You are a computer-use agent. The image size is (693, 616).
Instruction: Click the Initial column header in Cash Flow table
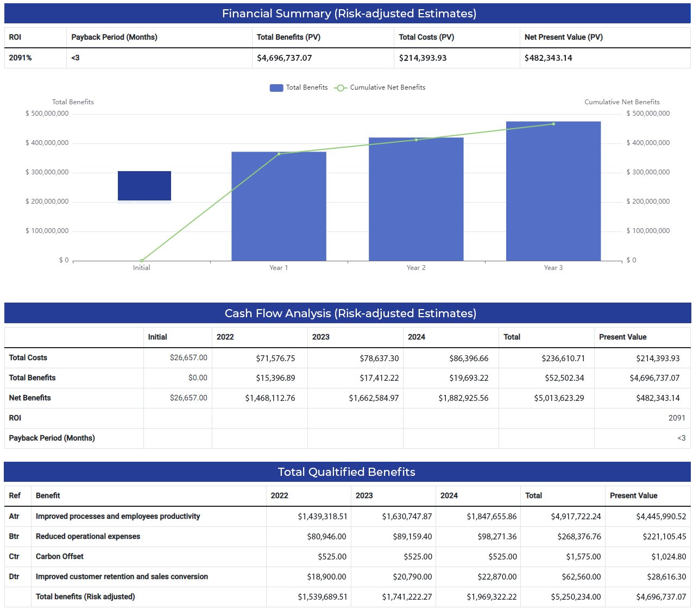click(x=157, y=337)
